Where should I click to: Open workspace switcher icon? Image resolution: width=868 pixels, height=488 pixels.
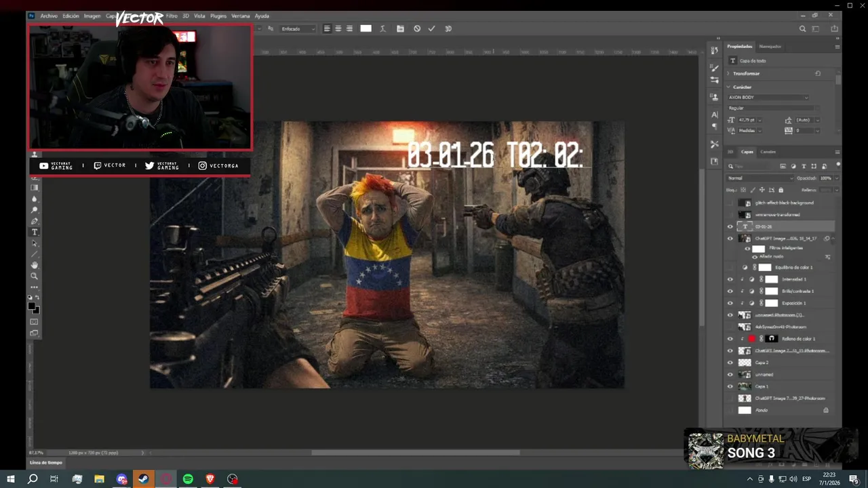pos(816,28)
